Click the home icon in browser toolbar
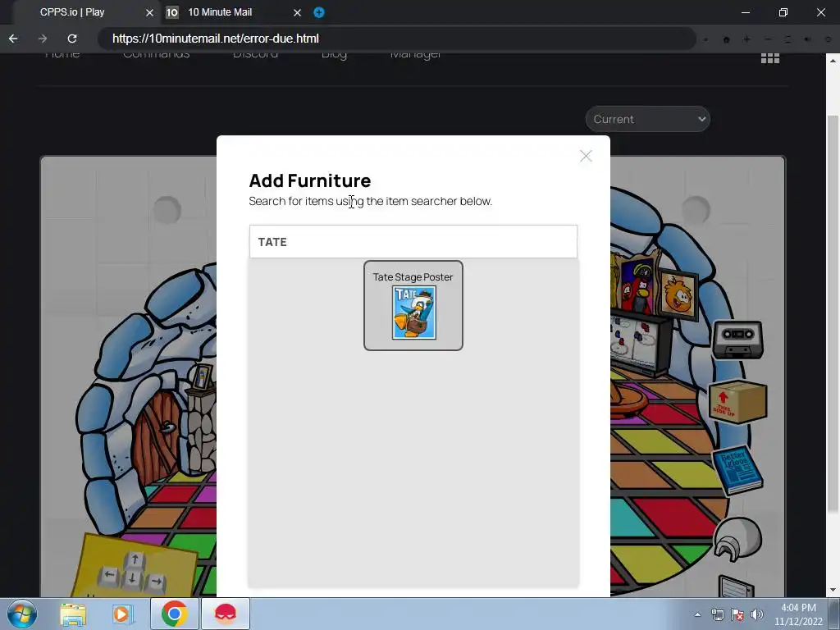This screenshot has width=840, height=630. click(x=727, y=39)
